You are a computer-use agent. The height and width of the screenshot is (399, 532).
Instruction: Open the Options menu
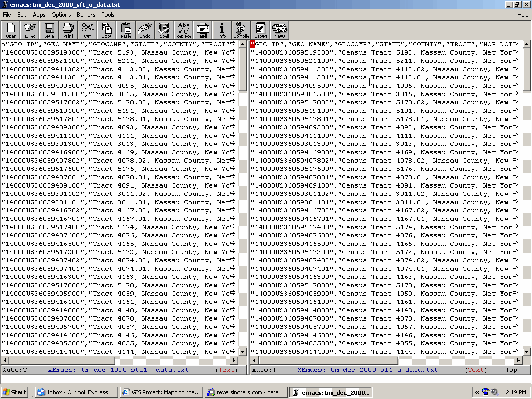(x=61, y=15)
